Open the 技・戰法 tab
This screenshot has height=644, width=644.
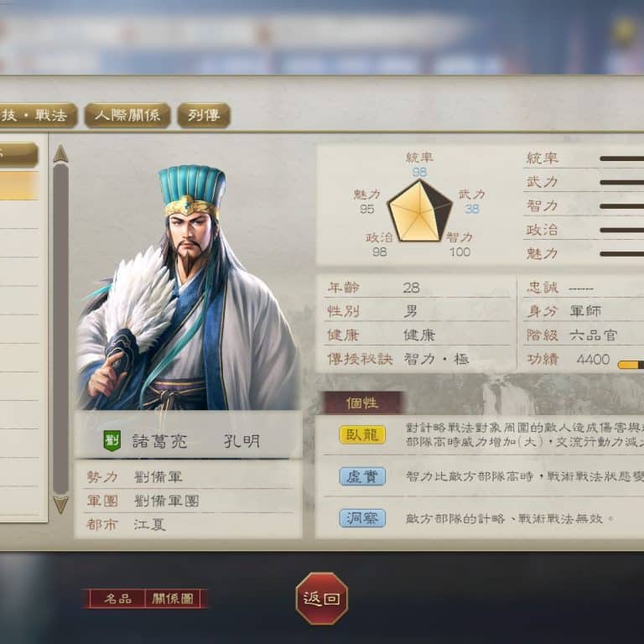point(37,116)
